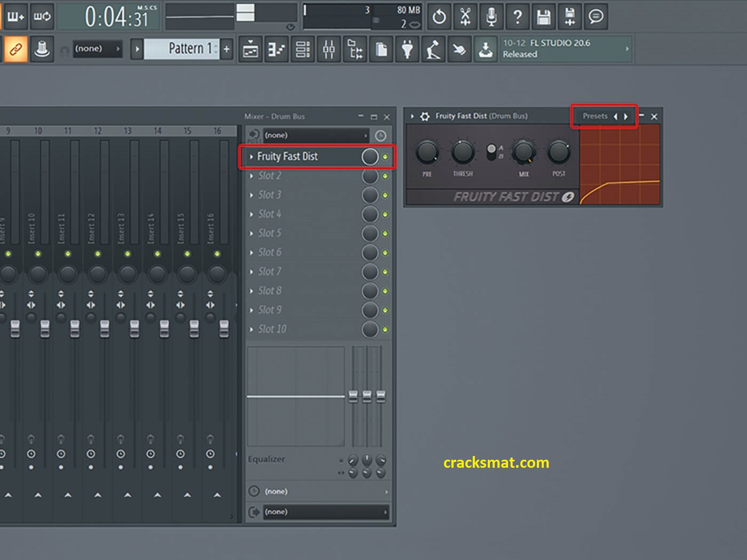Screen dimensions: 747x560
Task: Click the Insert 15 pan knob
Action: pos(187,274)
